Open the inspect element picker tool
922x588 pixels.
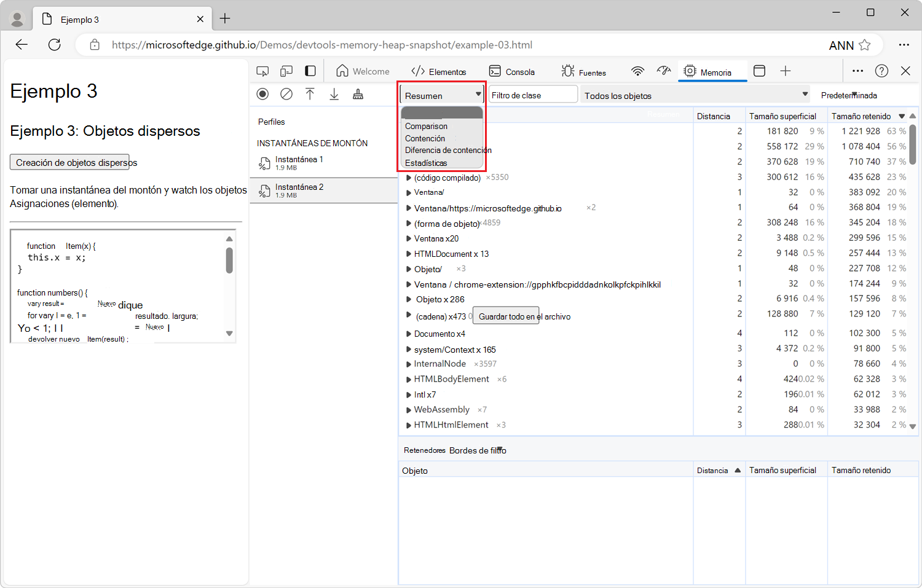point(262,71)
